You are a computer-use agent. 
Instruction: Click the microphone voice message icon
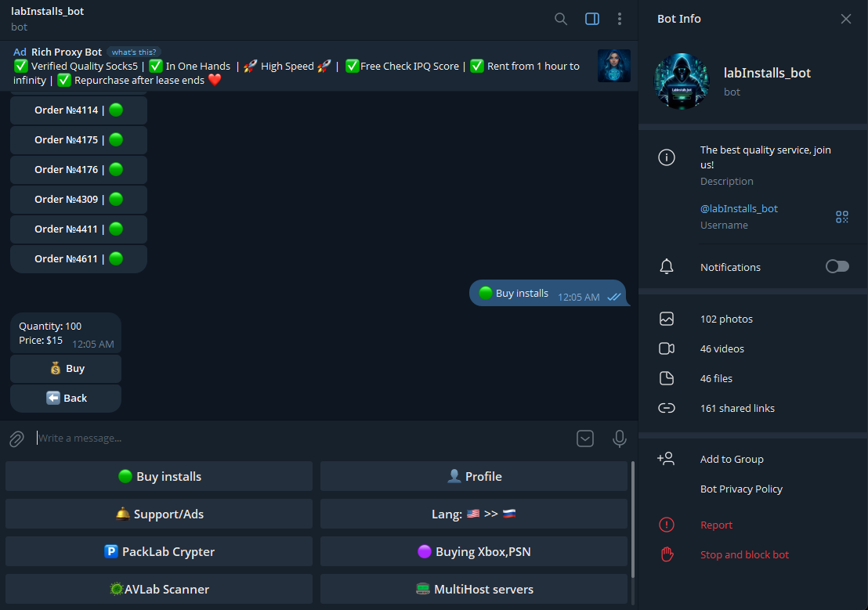620,439
